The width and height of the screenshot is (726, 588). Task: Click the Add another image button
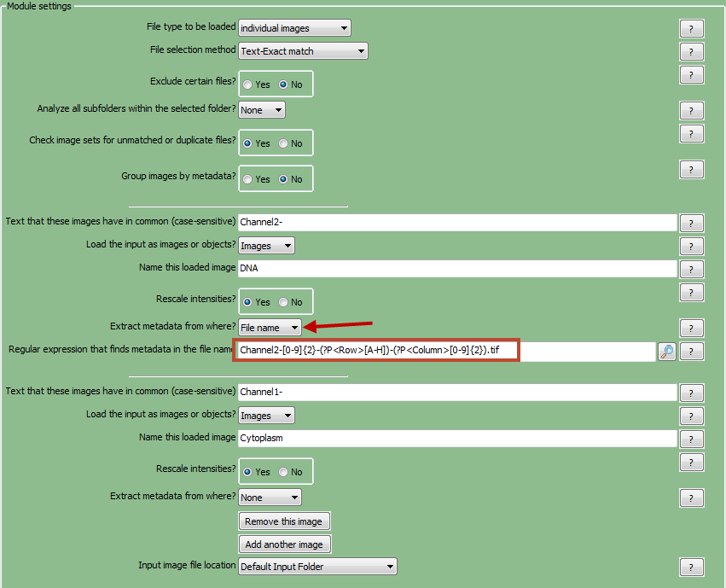click(x=284, y=544)
